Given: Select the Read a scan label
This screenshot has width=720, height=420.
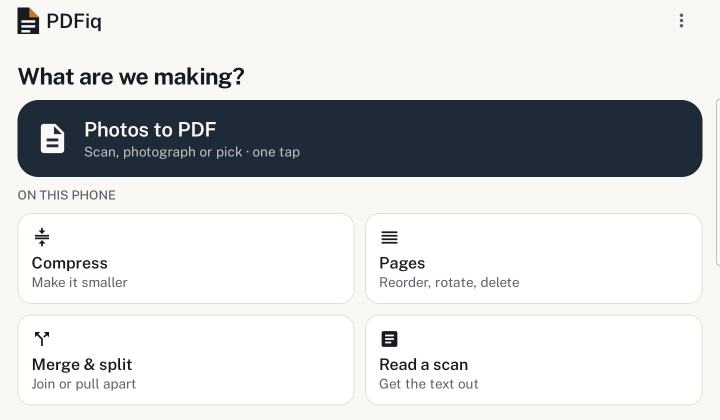Looking at the screenshot, I should pyautogui.click(x=423, y=364).
